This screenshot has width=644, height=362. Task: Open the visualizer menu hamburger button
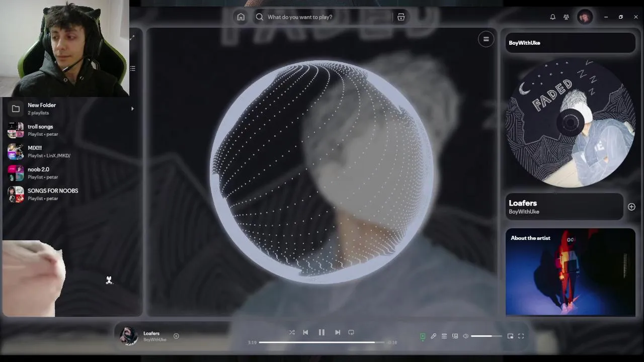click(486, 39)
